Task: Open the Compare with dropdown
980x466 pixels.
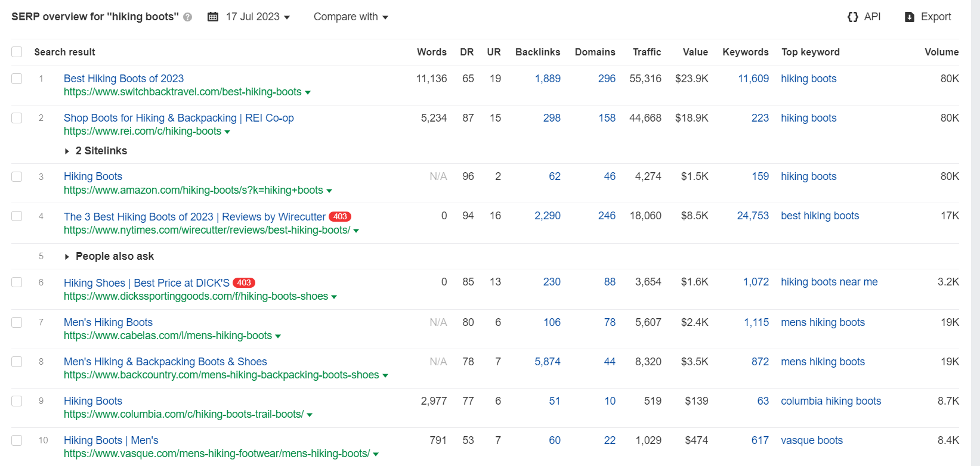Action: 351,17
